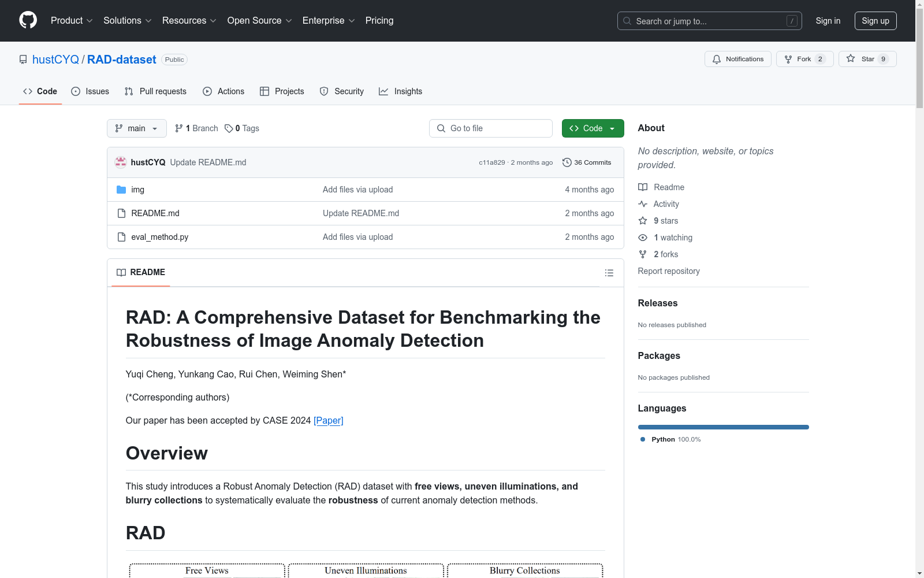Focus the Search or jump to field
Screen dimensions: 924x578
[709, 21]
